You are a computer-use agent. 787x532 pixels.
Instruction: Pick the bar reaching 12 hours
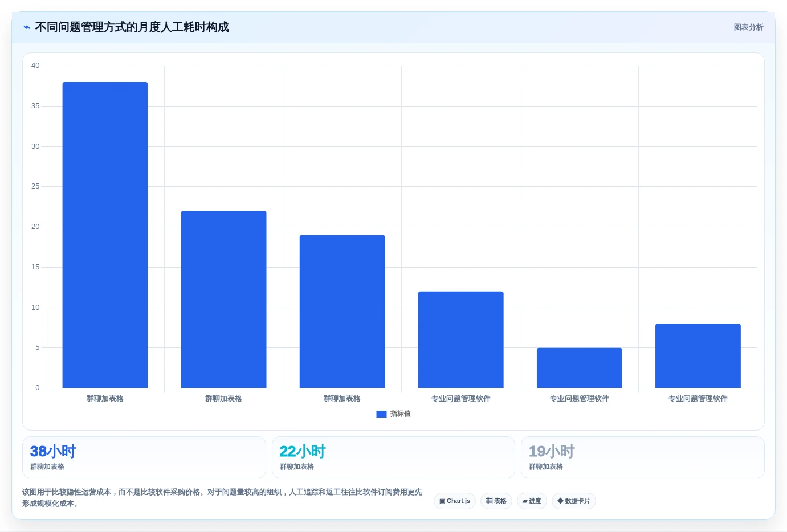460,339
